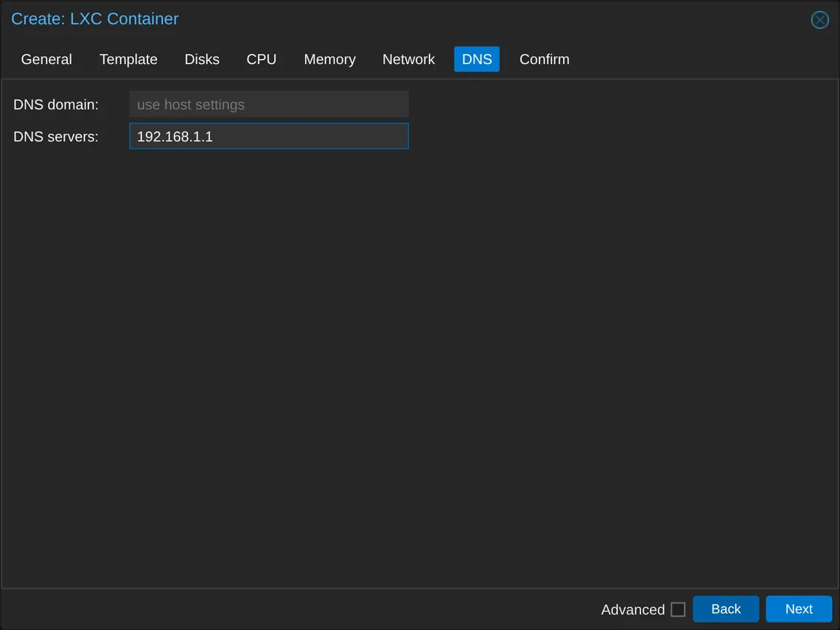Switch to the General tab

46,59
